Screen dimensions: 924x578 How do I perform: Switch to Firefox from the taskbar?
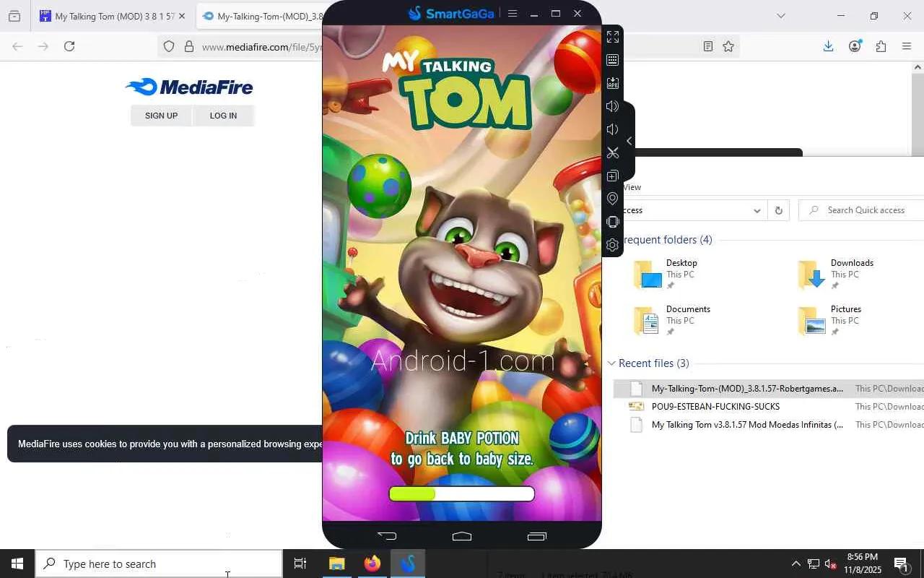pos(372,564)
